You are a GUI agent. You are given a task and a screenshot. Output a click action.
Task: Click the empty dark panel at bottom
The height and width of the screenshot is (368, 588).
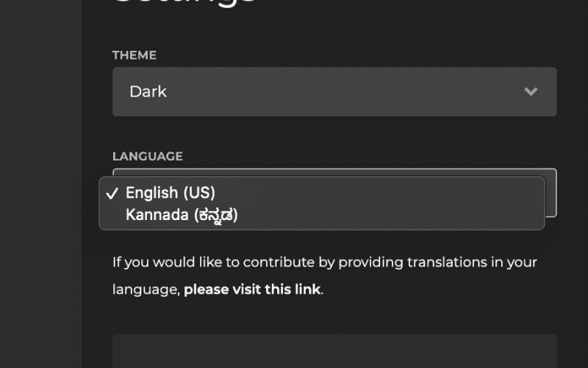334,352
